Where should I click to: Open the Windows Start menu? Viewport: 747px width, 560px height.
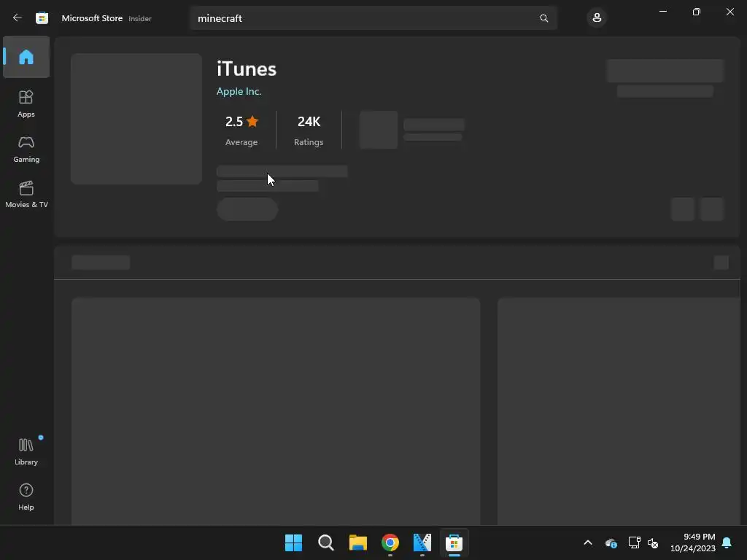point(293,542)
